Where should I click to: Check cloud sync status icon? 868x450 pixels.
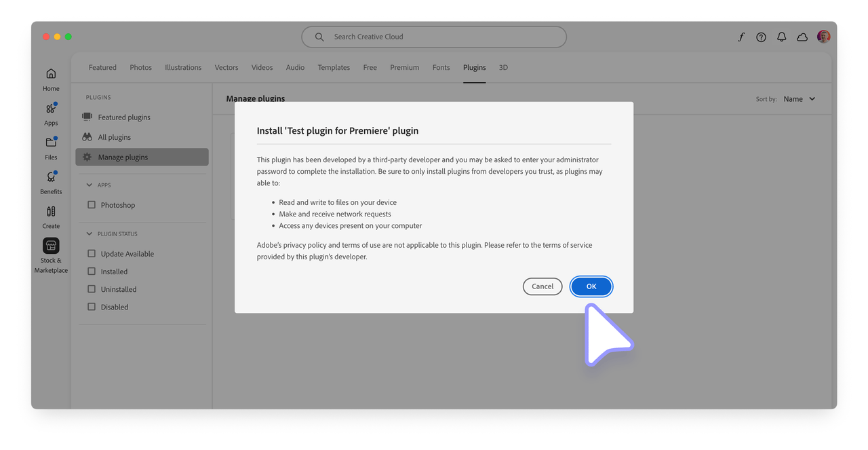pyautogui.click(x=802, y=37)
